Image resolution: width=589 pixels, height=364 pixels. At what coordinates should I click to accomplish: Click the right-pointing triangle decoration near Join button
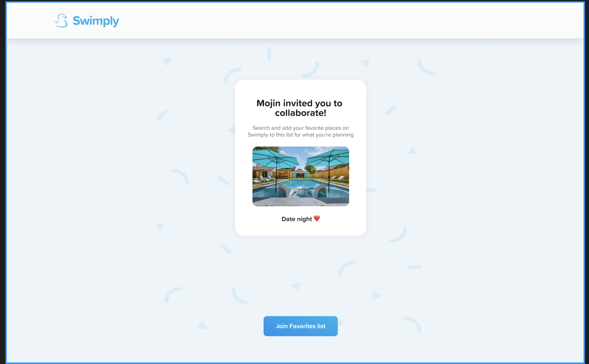377,295
